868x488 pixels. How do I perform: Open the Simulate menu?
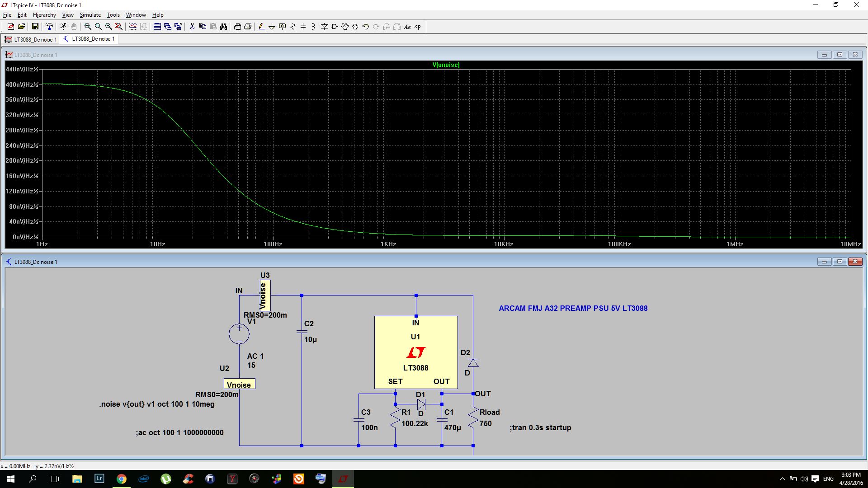point(90,15)
